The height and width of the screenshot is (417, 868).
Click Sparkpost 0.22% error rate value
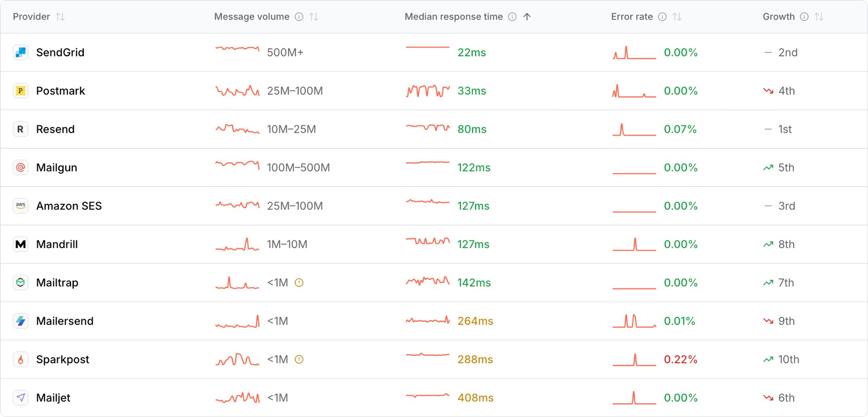pos(680,359)
